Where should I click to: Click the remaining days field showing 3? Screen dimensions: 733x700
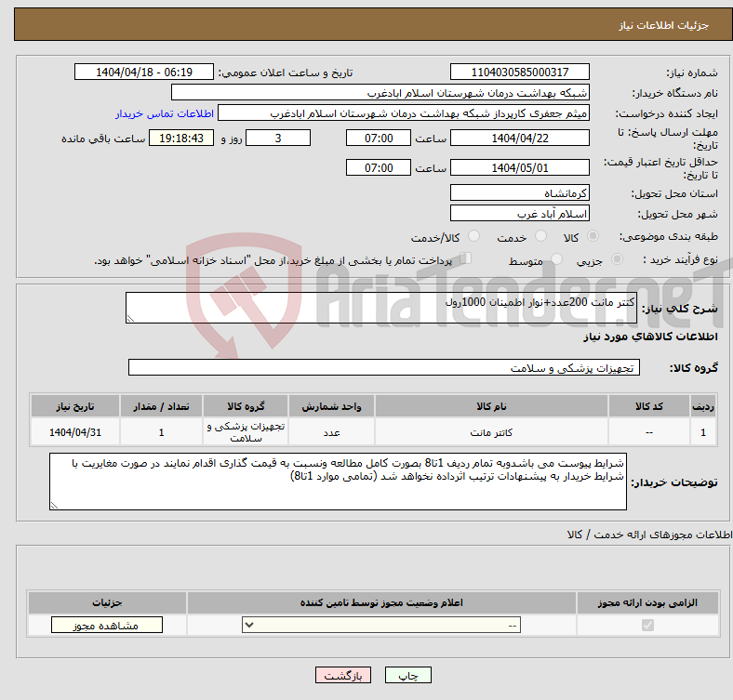278,138
